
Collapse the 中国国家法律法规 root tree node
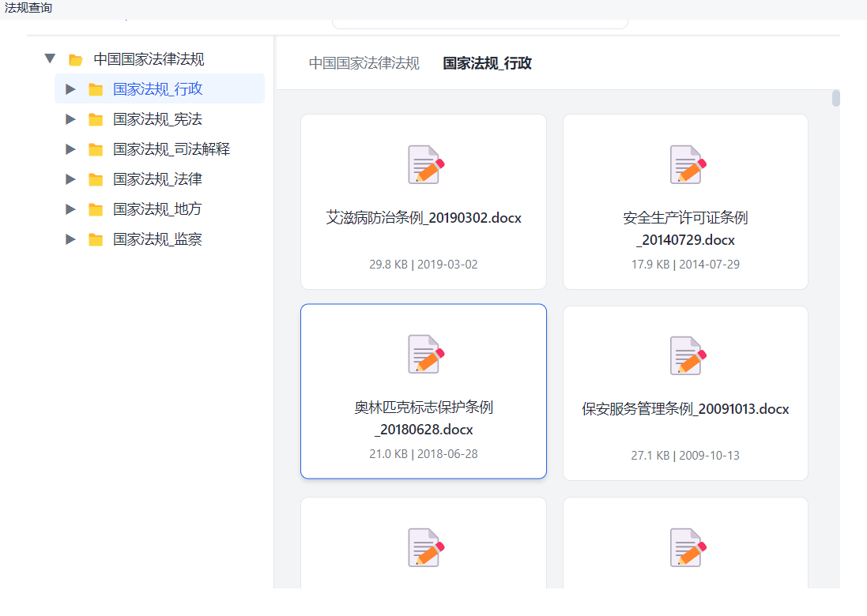51,59
